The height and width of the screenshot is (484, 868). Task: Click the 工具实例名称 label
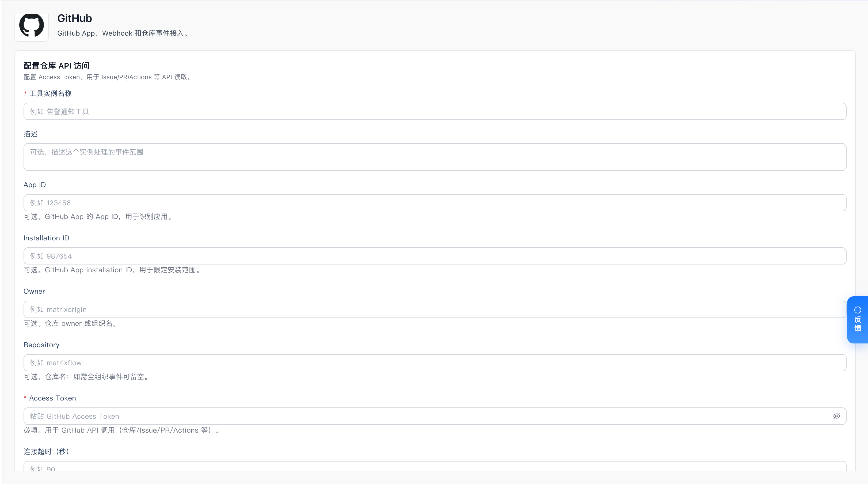50,93
